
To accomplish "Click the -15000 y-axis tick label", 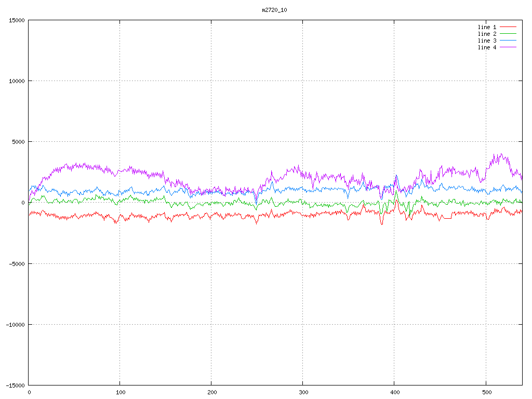I will 15,385.
